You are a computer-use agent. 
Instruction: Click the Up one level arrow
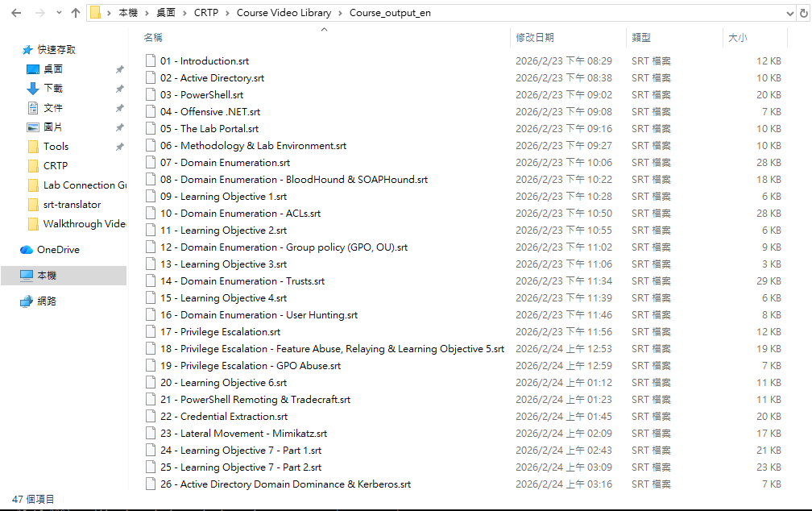[76, 13]
